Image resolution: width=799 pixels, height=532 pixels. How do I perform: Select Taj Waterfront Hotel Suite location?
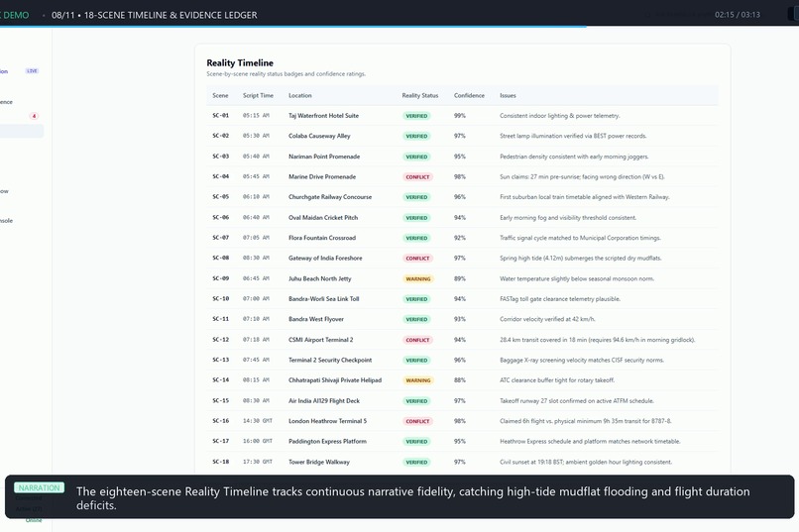[x=323, y=116]
